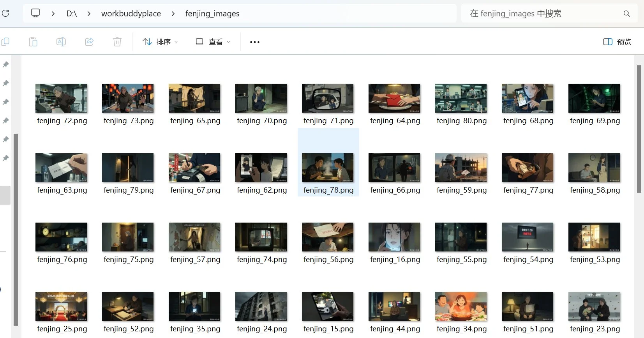Select the fenjing_70.png thumbnail

point(261,98)
